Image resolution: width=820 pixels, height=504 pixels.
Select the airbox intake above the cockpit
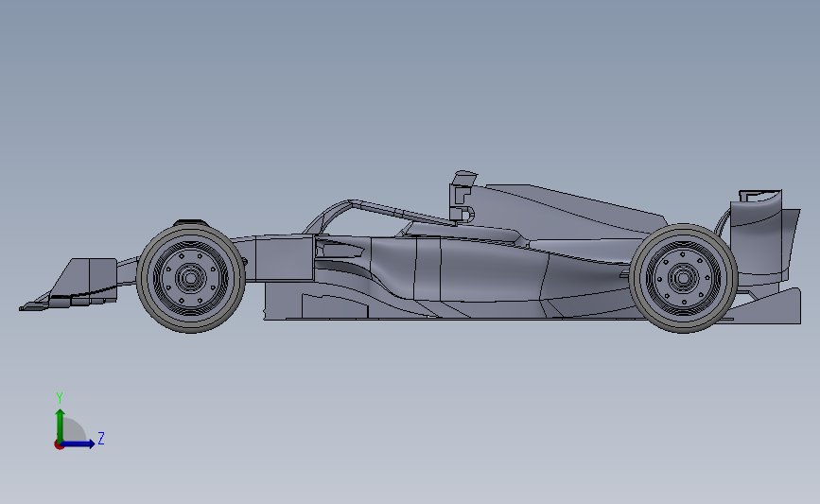pyautogui.click(x=463, y=196)
